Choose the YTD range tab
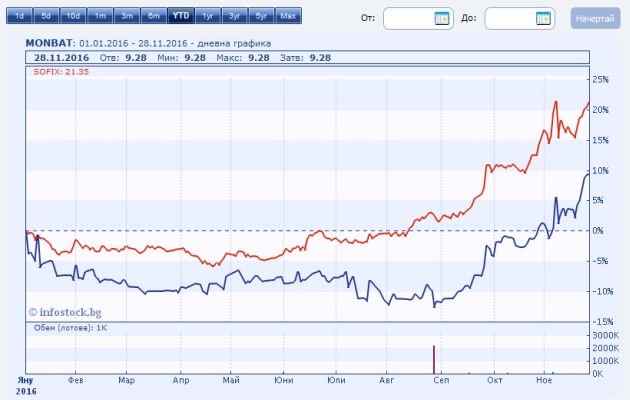The height and width of the screenshot is (400, 630). pyautogui.click(x=181, y=16)
